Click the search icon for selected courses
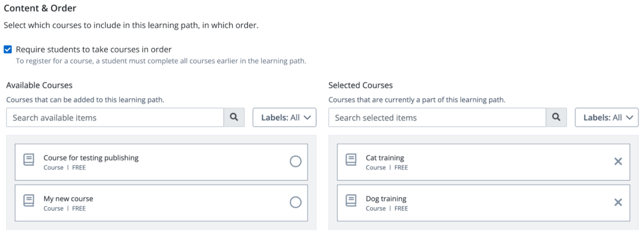The height and width of the screenshot is (231, 644). pyautogui.click(x=556, y=118)
